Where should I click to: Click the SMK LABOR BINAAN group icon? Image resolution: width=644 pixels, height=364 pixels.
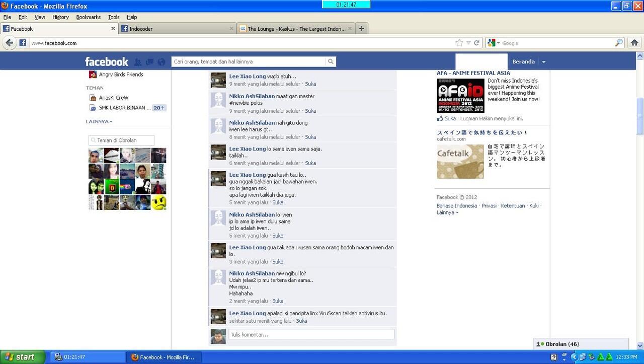tap(93, 108)
